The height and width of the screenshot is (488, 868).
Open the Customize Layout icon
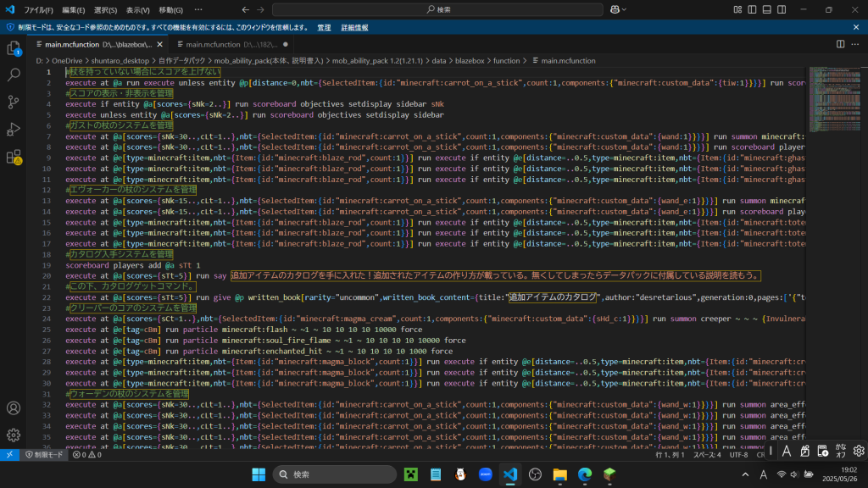(x=737, y=9)
